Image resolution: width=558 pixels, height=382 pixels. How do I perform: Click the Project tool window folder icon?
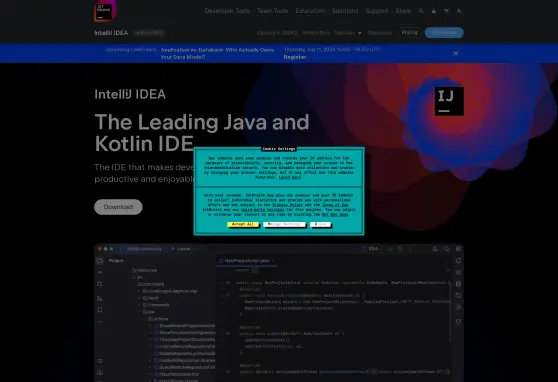100,261
